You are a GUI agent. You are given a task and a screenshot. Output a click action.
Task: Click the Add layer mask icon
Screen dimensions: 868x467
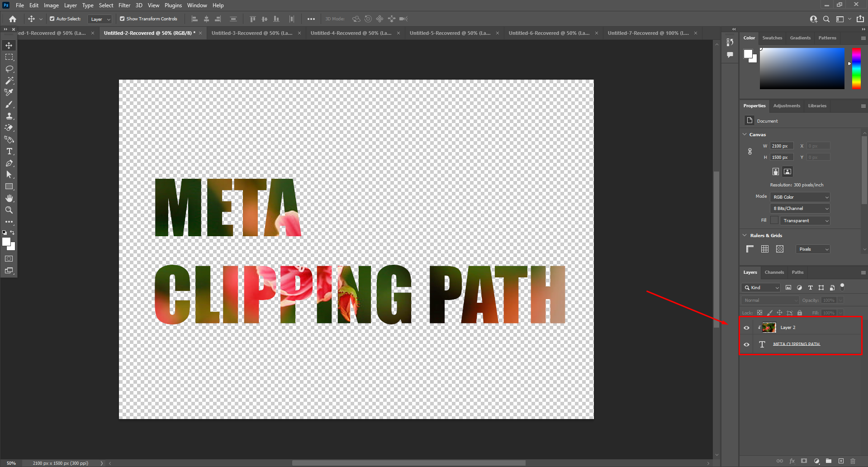(804, 461)
